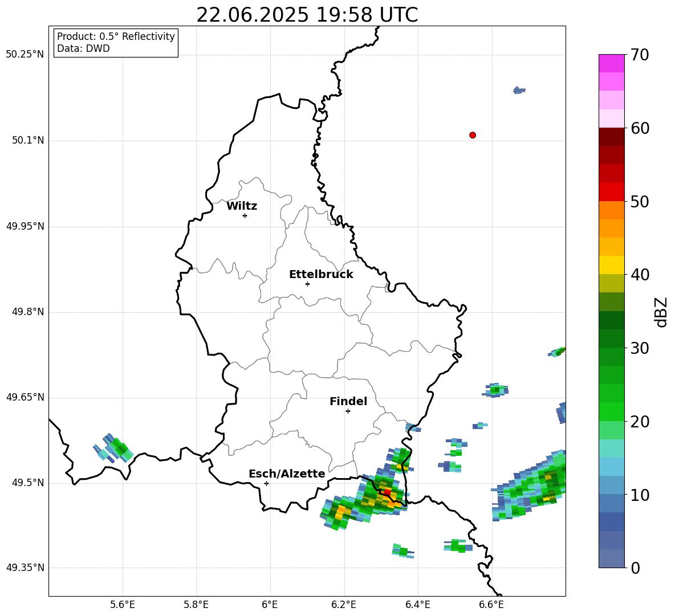This screenshot has height=616, width=675.
Task: Click the red dot radar site marker
Action: coord(472,135)
